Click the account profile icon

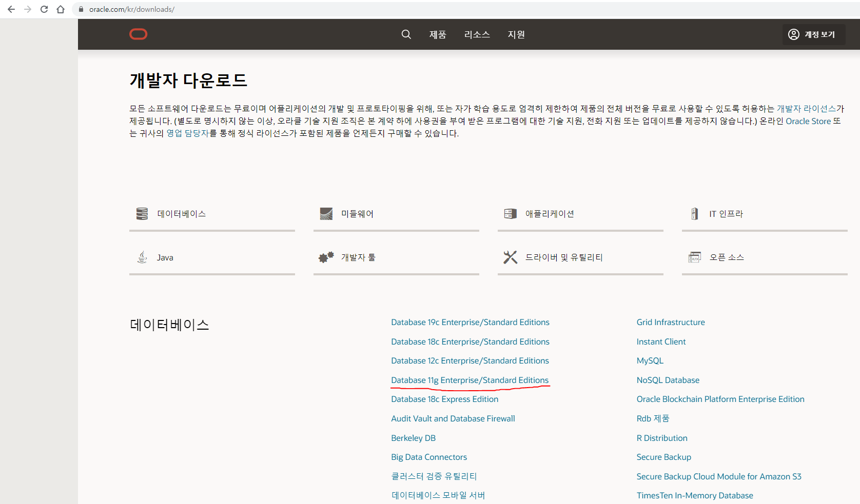click(x=794, y=34)
